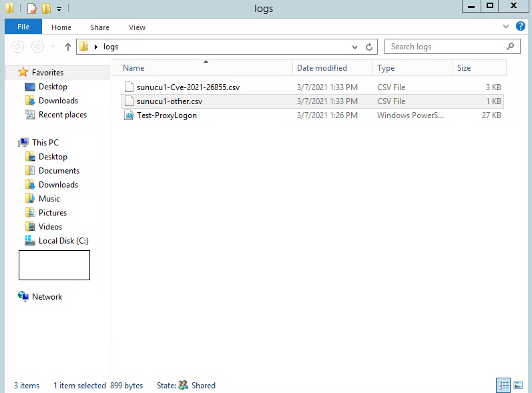Click the Favorites star icon

(23, 72)
